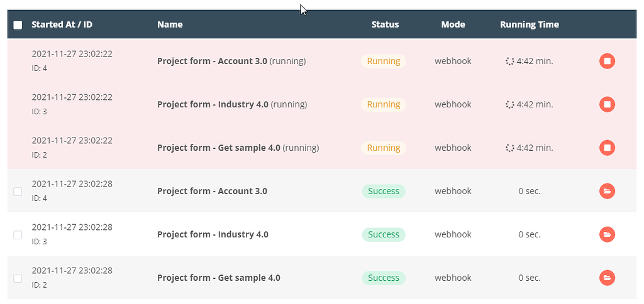Open the successful Industry 4.0 execution folder

point(607,234)
